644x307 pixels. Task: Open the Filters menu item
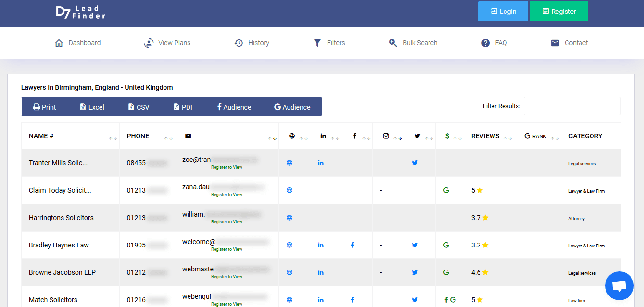coord(329,43)
